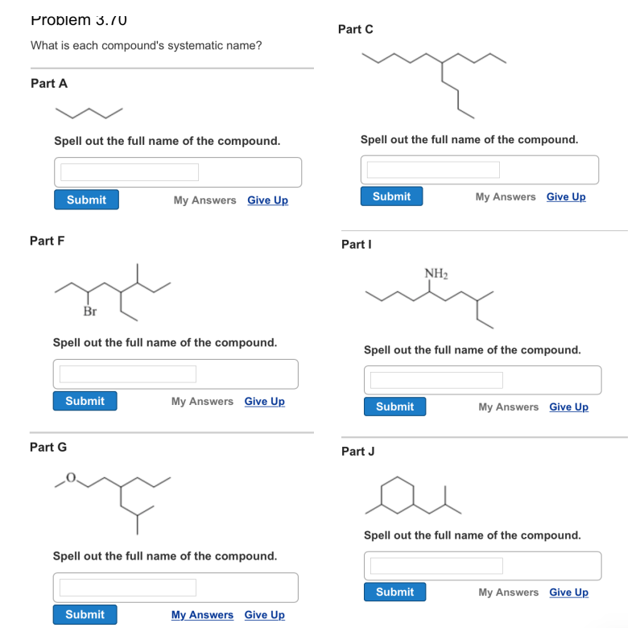Viewport: 644px width, 644px height.
Task: Submit the answer for Part I
Action: click(x=394, y=407)
